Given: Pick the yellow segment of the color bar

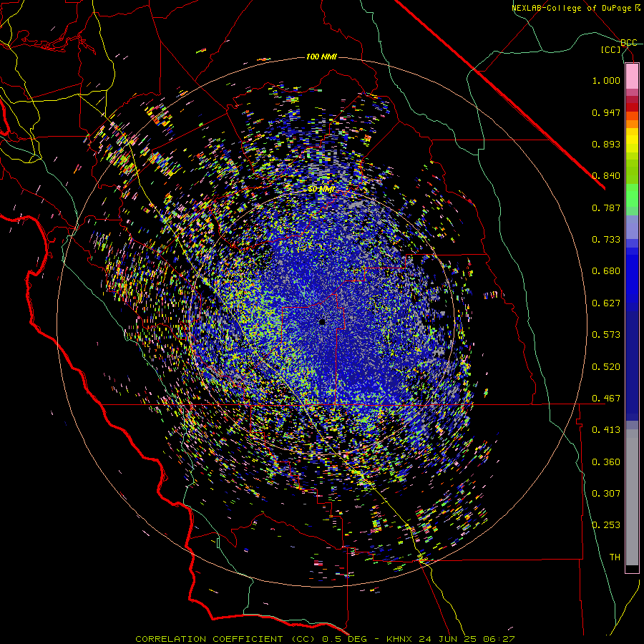Looking at the screenshot, I should (x=632, y=140).
